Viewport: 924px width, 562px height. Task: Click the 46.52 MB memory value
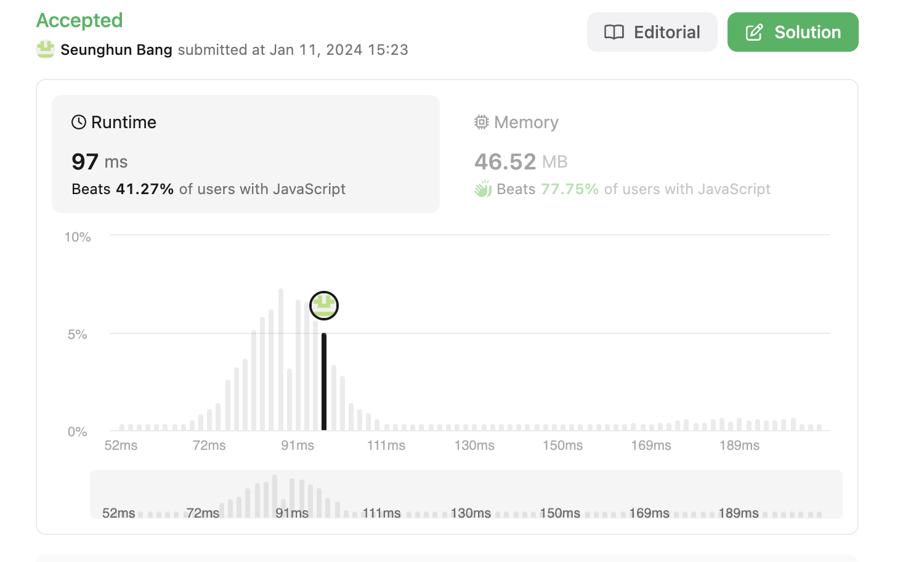pyautogui.click(x=521, y=161)
